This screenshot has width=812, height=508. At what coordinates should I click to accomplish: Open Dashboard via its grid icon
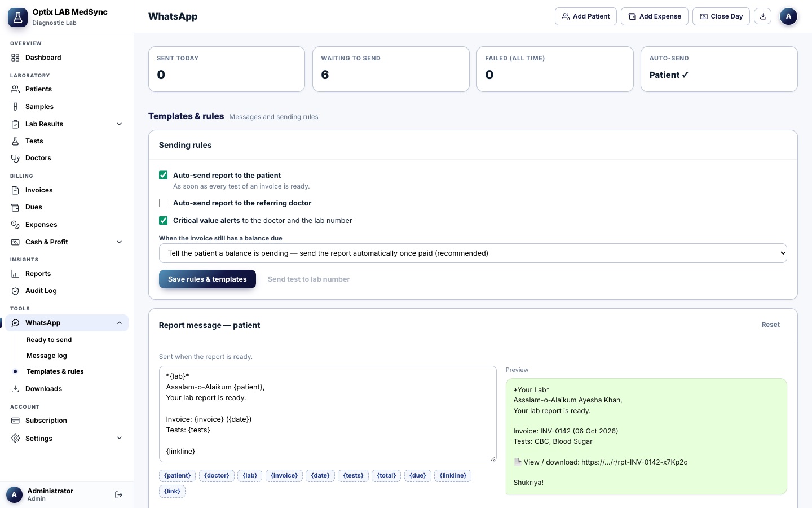(x=15, y=58)
